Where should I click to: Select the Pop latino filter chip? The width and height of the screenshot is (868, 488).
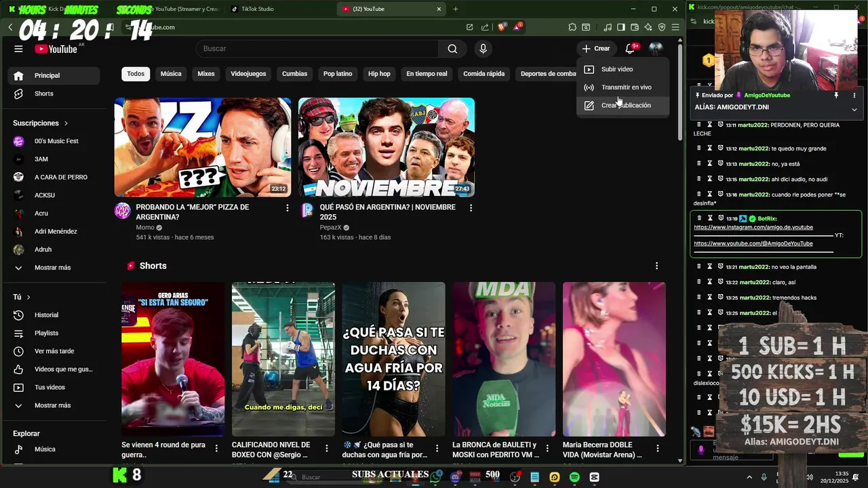(x=338, y=74)
